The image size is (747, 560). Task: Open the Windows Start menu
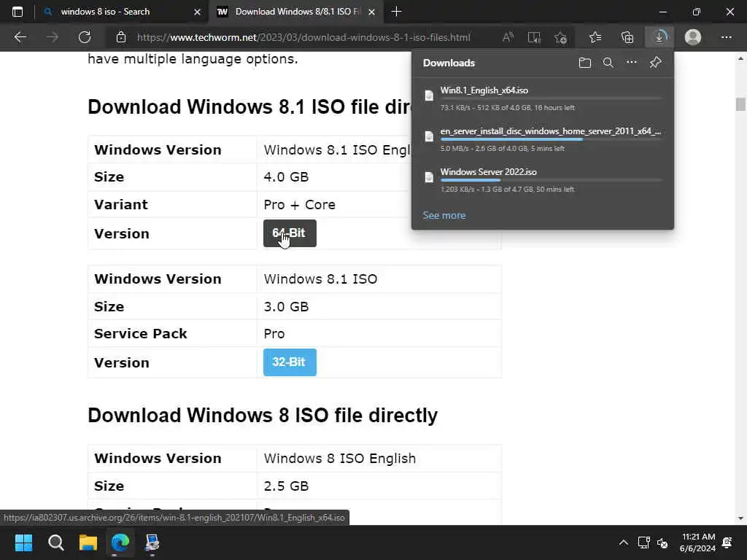[x=23, y=542]
